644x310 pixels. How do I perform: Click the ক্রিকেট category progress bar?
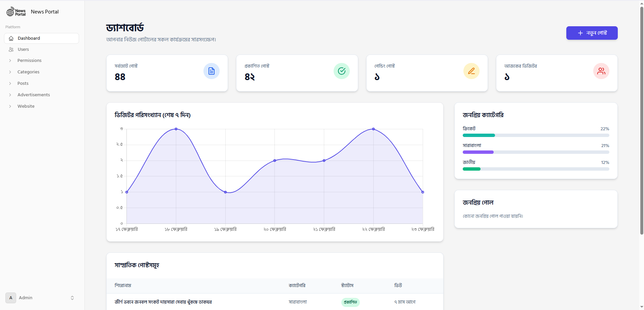point(536,135)
